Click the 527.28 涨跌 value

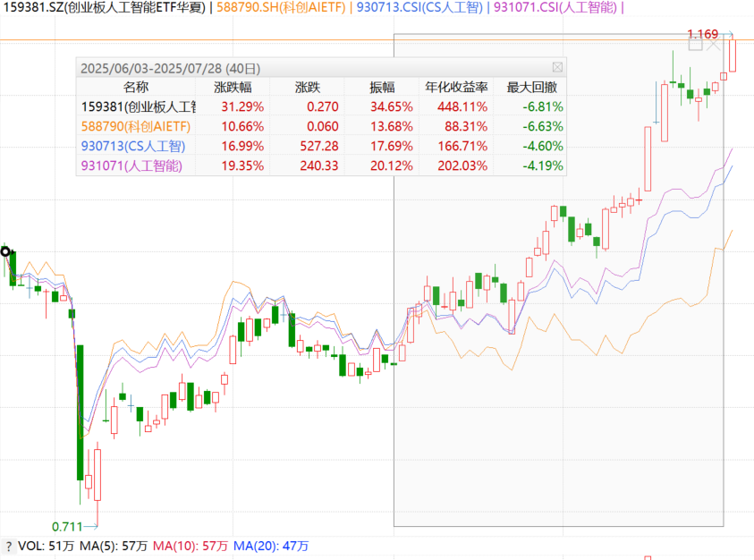pos(319,146)
